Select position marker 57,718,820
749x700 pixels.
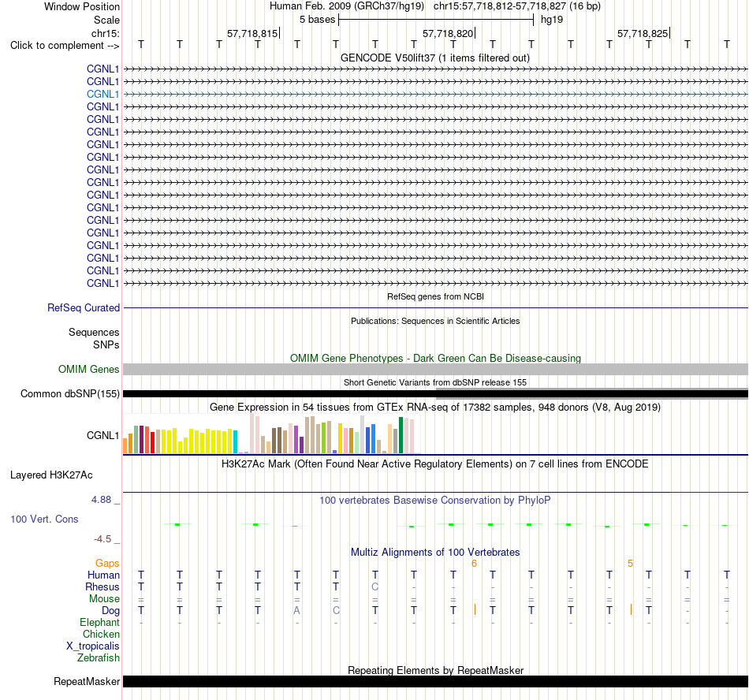pos(448,33)
